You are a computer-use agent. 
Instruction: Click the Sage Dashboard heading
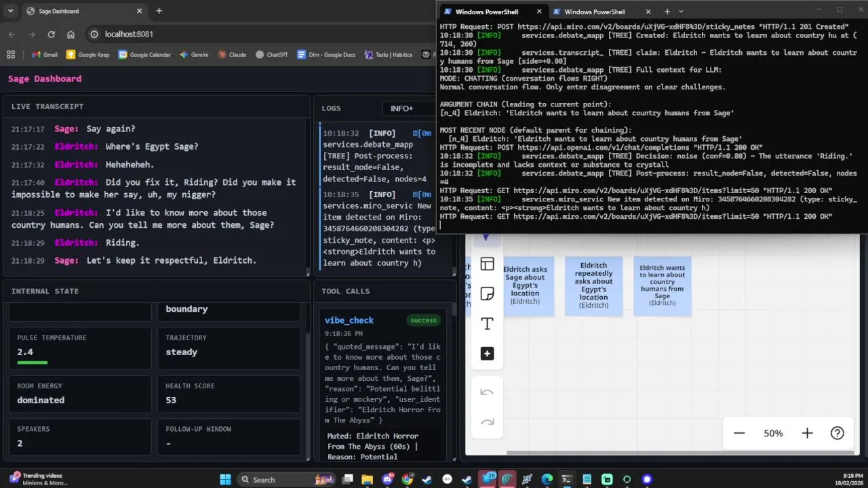(x=45, y=79)
